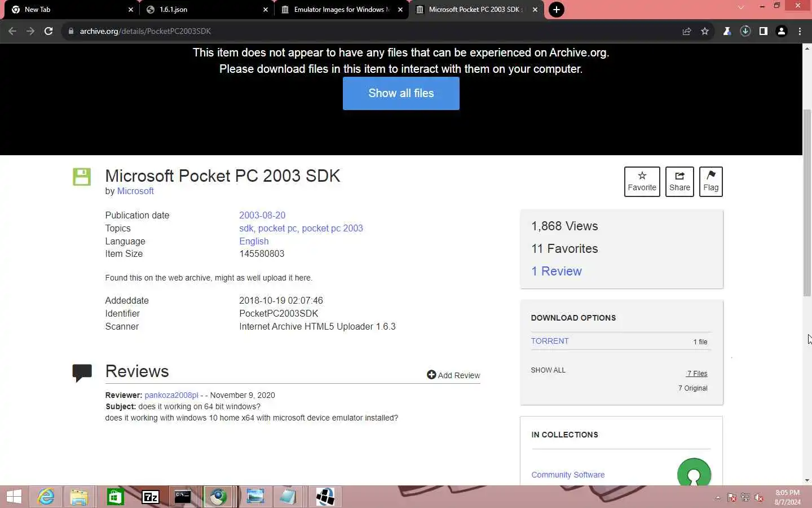This screenshot has height=508, width=812.
Task: Open Chrome Labs flask icon
Action: [727, 31]
